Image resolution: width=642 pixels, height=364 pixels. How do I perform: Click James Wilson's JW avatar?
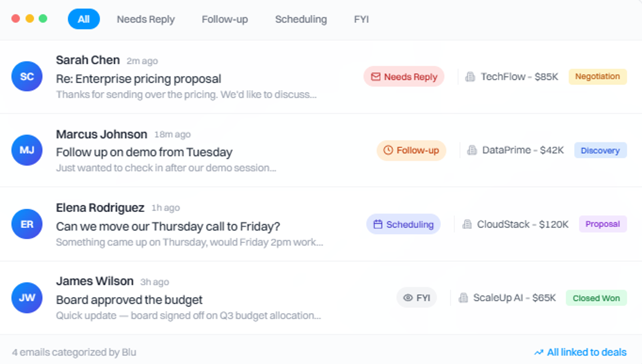point(27,297)
